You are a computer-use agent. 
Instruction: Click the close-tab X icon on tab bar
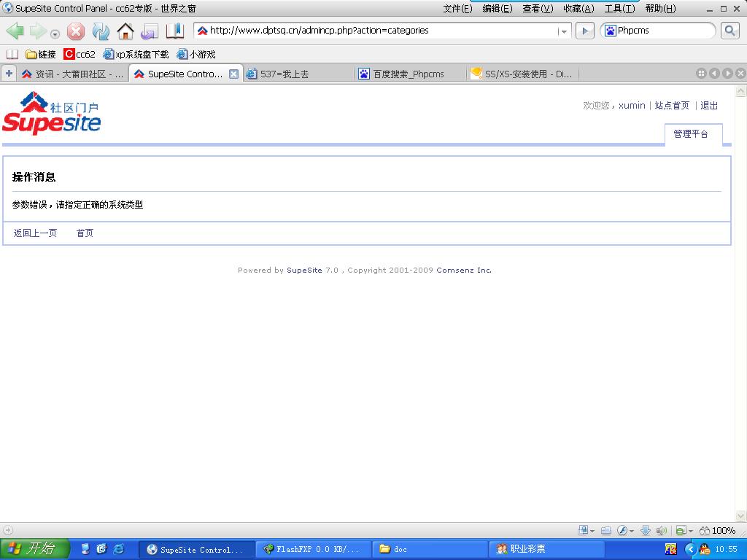[740, 74]
